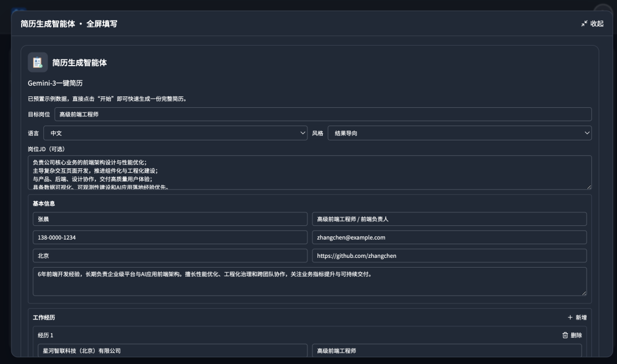Click the collapse arrows icon beside 收起

[583, 23]
